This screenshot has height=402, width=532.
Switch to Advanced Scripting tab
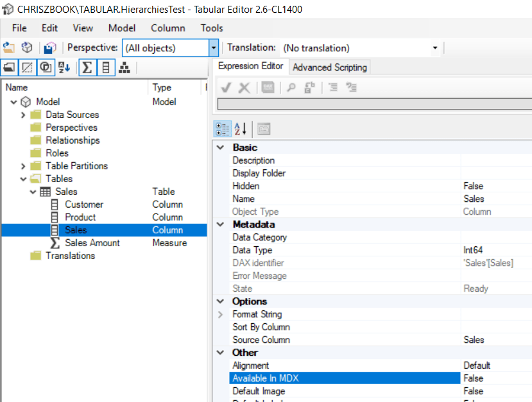click(x=330, y=67)
